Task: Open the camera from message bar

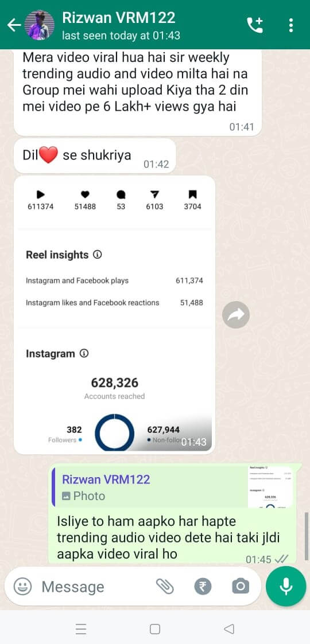Action: 240,587
